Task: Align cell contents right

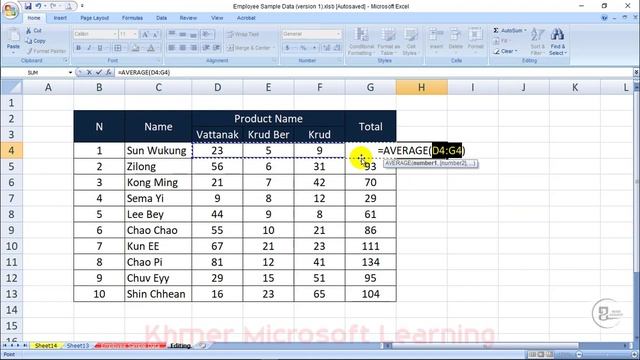Action: coord(193,48)
